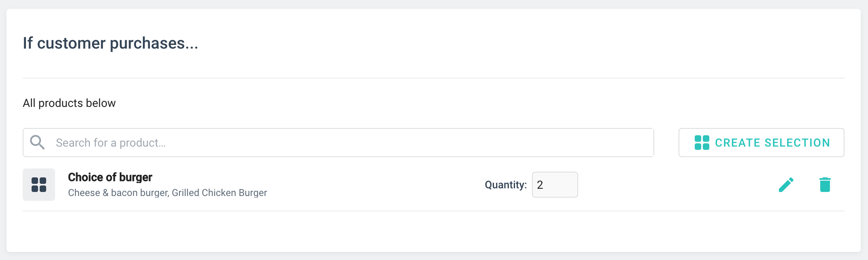Click the divider line under the heading
868x260 pixels.
point(433,78)
